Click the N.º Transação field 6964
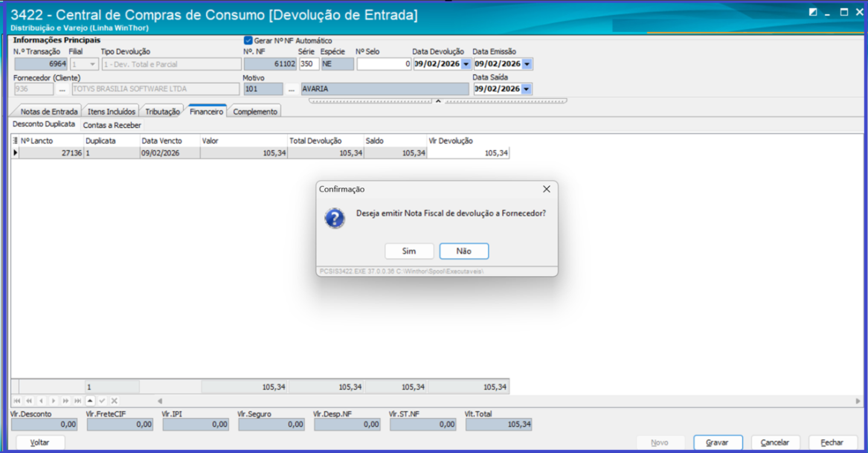 pos(41,64)
